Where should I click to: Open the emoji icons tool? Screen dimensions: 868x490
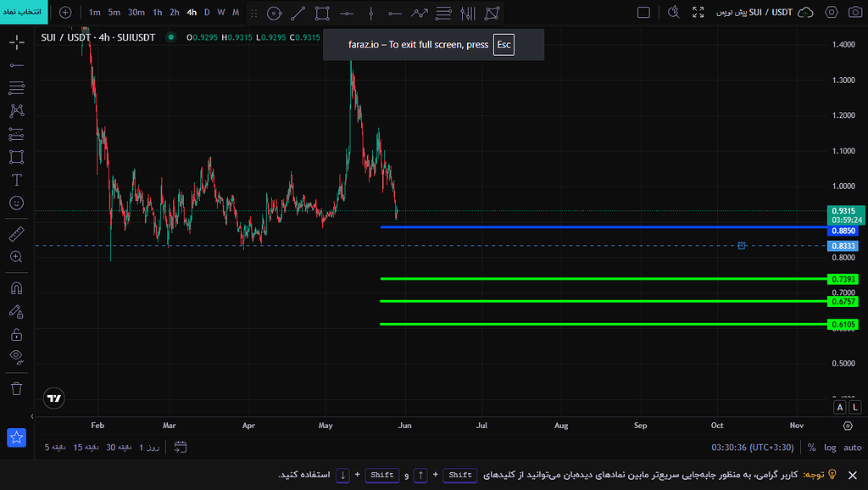[17, 203]
